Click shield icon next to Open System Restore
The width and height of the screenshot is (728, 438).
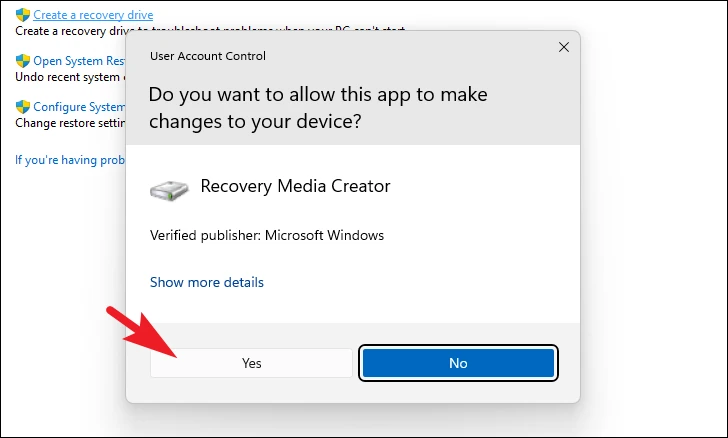[x=23, y=61]
